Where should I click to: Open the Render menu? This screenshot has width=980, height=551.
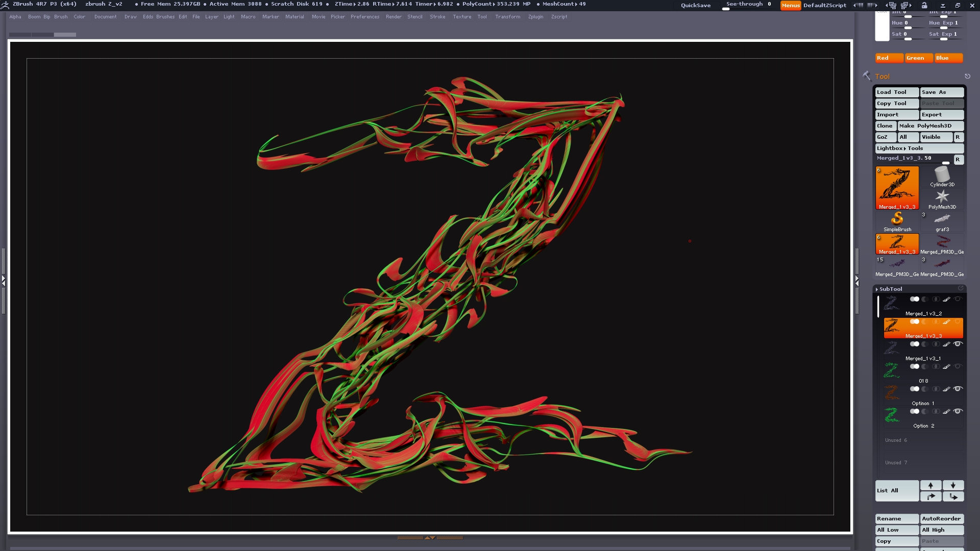coord(393,17)
